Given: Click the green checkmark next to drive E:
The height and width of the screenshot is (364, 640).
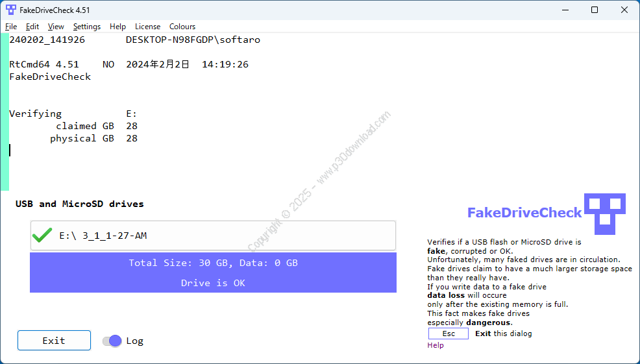Looking at the screenshot, I should (42, 236).
